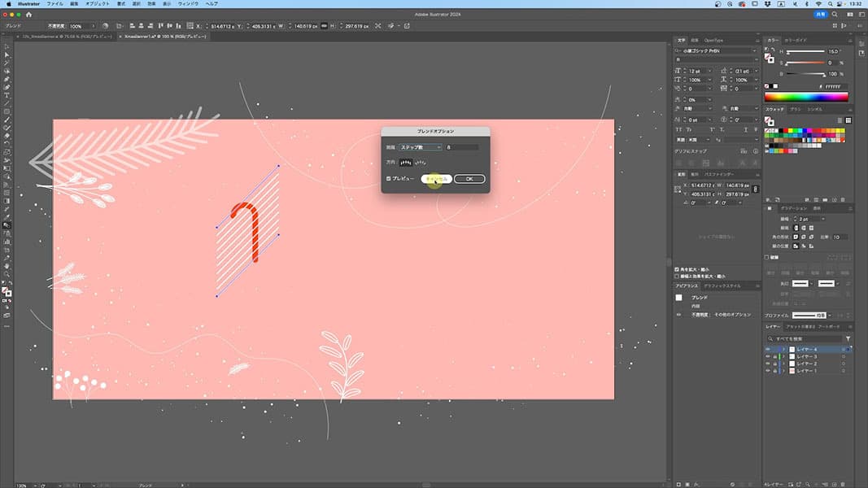Image resolution: width=868 pixels, height=488 pixels.
Task: Open the ステップ数 spacing dropdown
Action: [420, 147]
